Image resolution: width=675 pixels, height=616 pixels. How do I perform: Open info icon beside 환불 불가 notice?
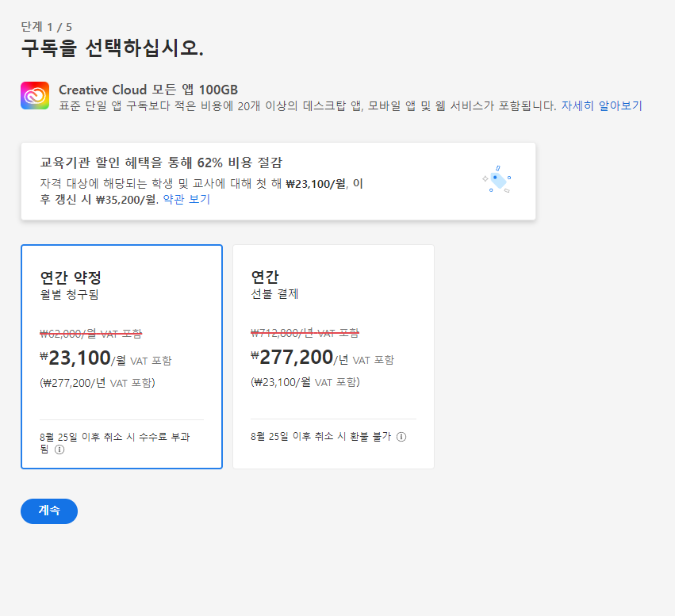(x=401, y=437)
